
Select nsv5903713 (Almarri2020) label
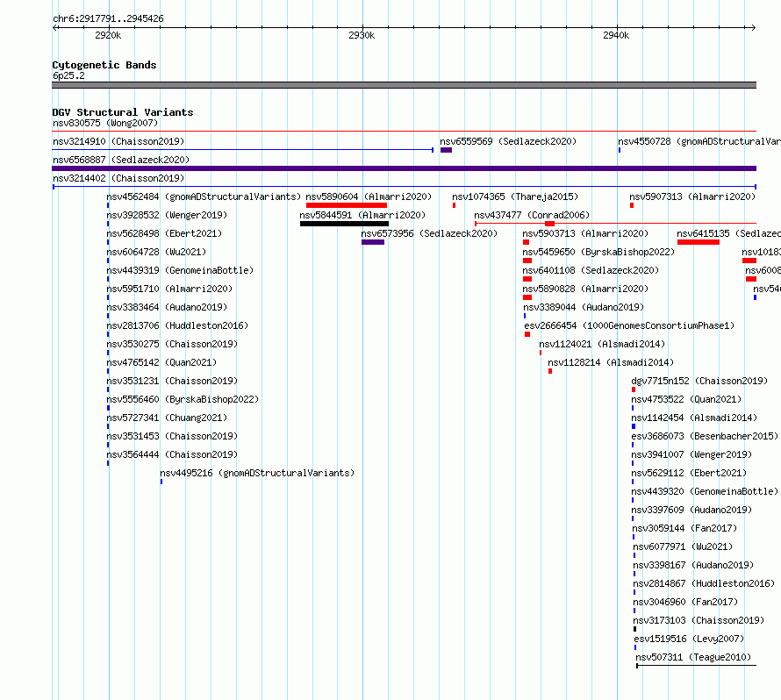(x=585, y=233)
